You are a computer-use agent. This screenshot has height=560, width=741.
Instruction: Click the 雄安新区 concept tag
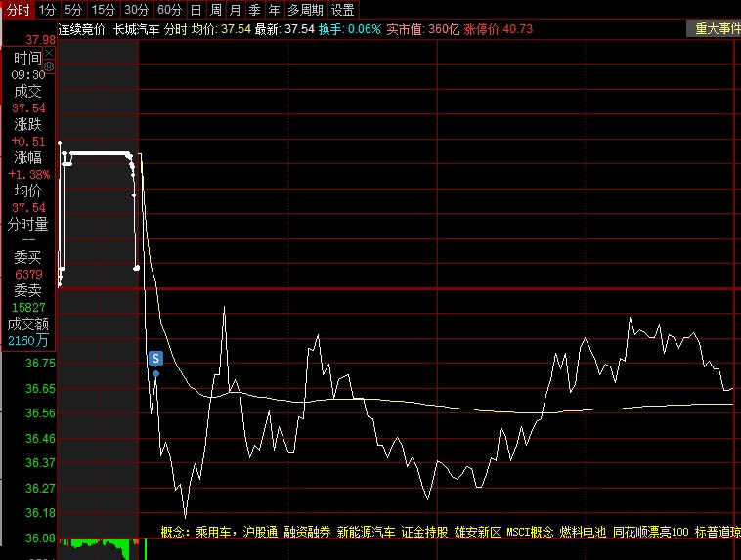(x=477, y=532)
